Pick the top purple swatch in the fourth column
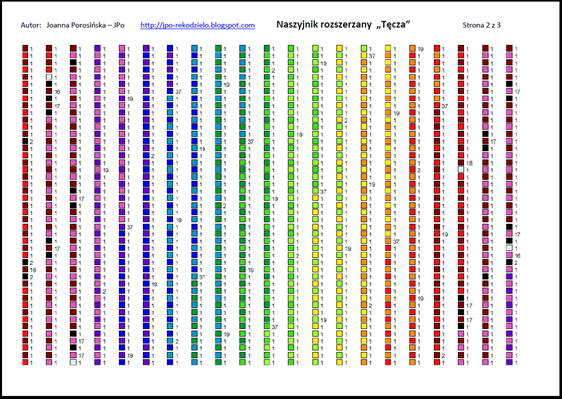This screenshot has width=562, height=399. coord(97,48)
